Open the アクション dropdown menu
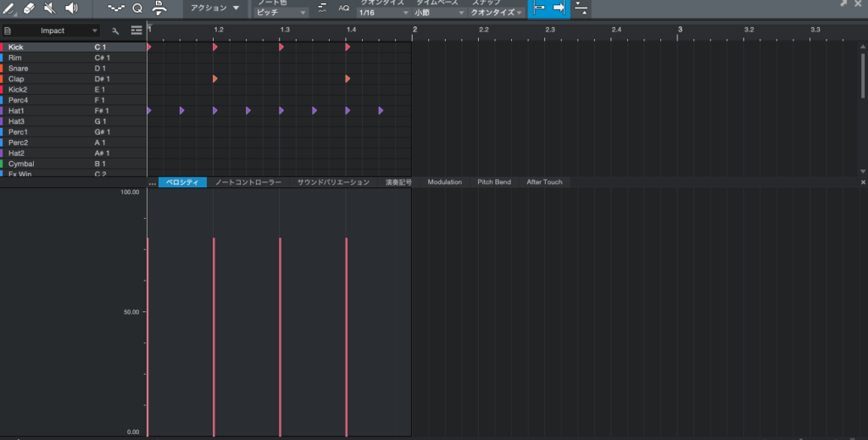Image resolution: width=868 pixels, height=440 pixels. tap(211, 8)
